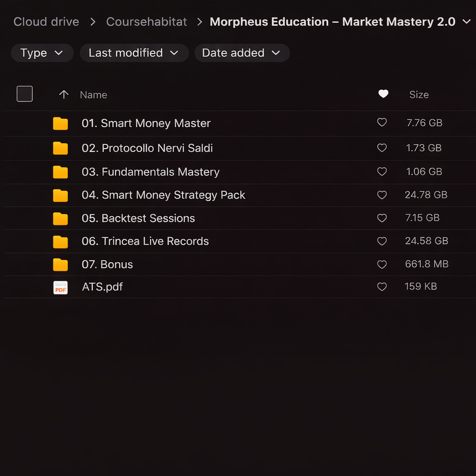Open the Type filter dropdown
The width and height of the screenshot is (476, 476).
42,53
